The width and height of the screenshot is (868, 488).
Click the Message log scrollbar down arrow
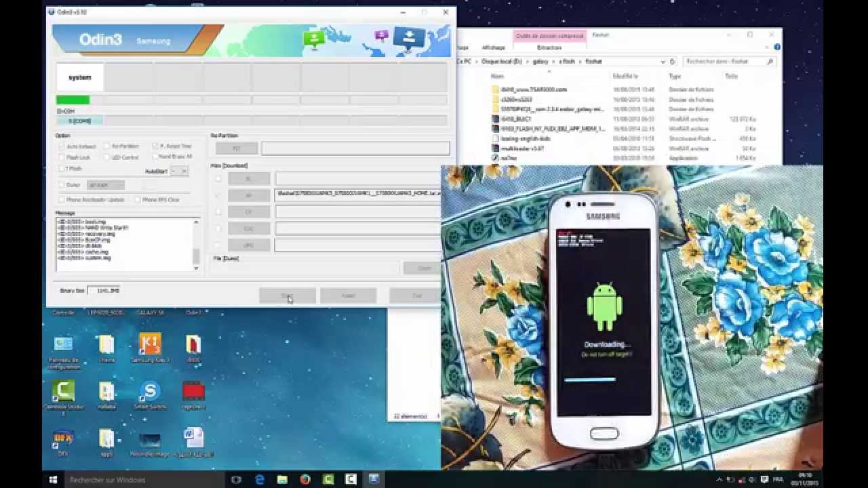(x=196, y=268)
